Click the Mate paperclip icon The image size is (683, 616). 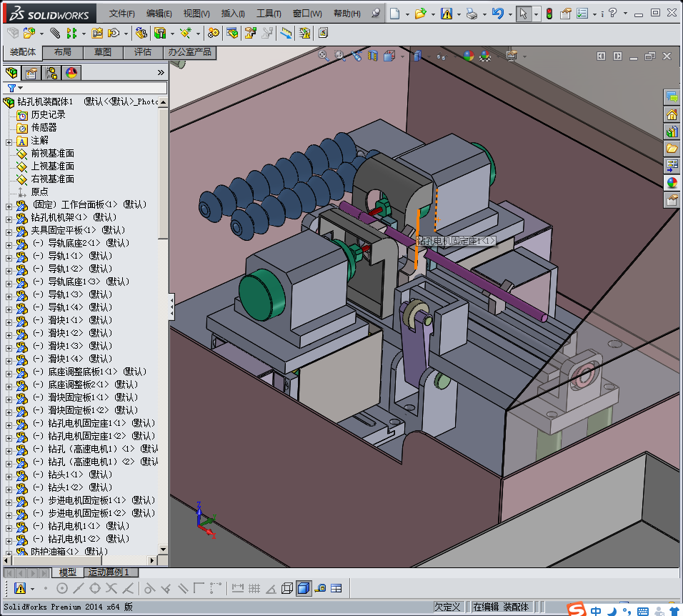[x=55, y=33]
